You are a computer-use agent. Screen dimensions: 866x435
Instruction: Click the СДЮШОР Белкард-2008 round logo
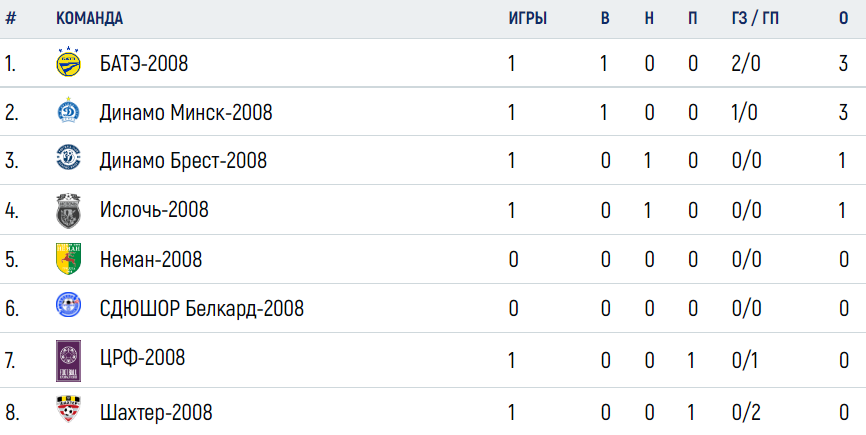[x=68, y=305]
